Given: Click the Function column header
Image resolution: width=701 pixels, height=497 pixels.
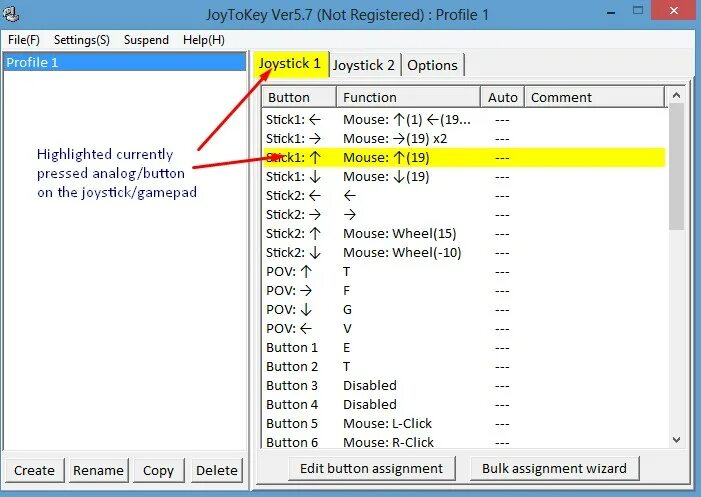Looking at the screenshot, I should pyautogui.click(x=408, y=97).
